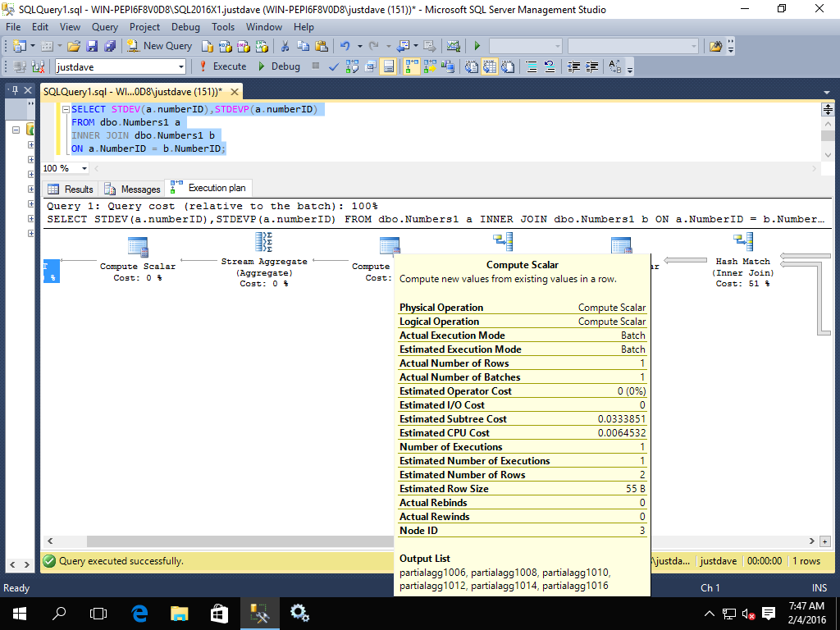Open the Query menu

tap(105, 27)
